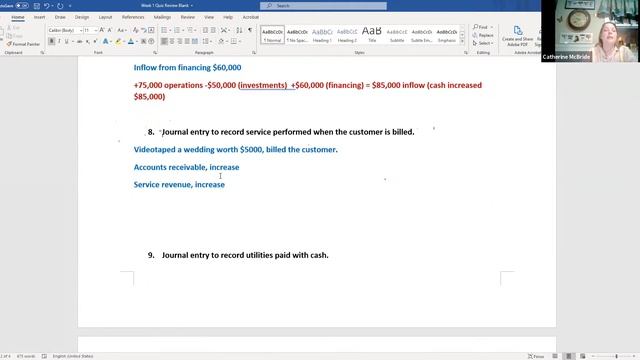Click the Sort icon
640x360 pixels.
point(239,30)
